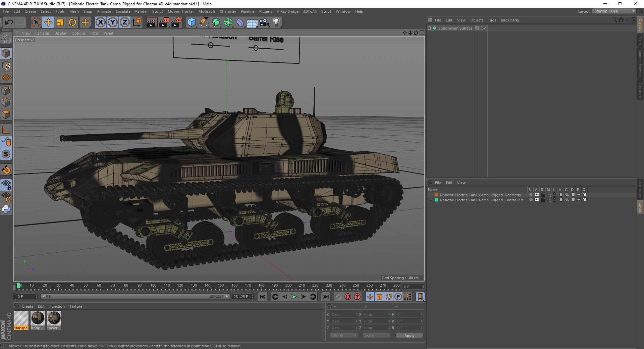
Task: Open Object Manager Tags menu
Action: point(492,20)
